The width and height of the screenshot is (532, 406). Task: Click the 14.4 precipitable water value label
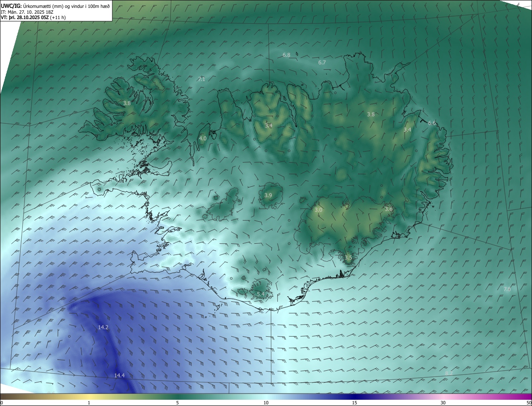click(x=119, y=376)
